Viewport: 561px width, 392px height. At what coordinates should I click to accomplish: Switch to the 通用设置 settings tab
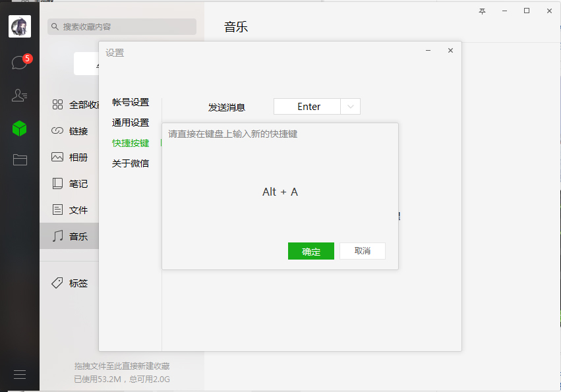point(130,123)
